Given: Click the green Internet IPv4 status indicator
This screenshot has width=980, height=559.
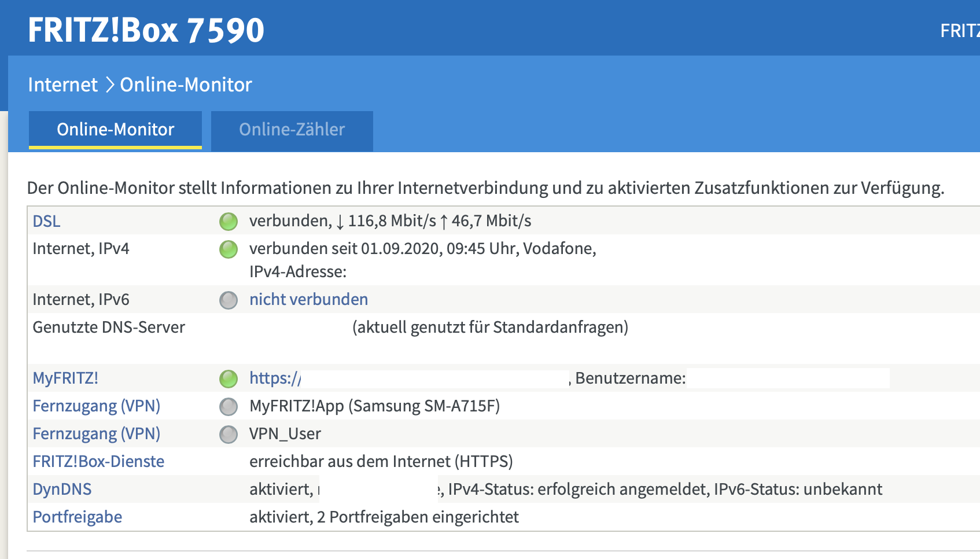Looking at the screenshot, I should 229,249.
